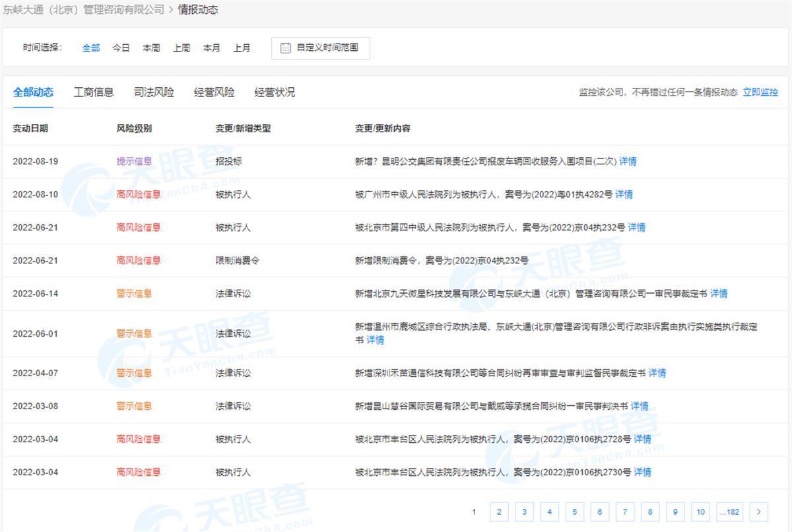Click 立即监控 link to monitor company
792x532 pixels.
[x=760, y=92]
